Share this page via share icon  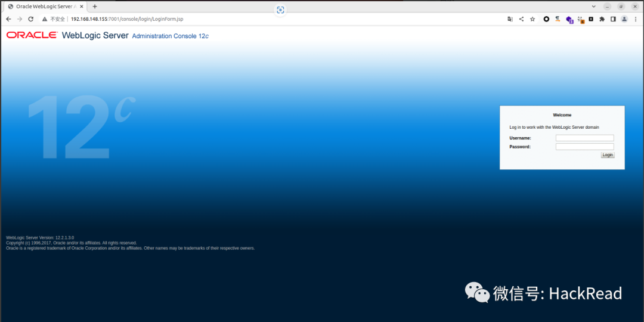coord(521,19)
